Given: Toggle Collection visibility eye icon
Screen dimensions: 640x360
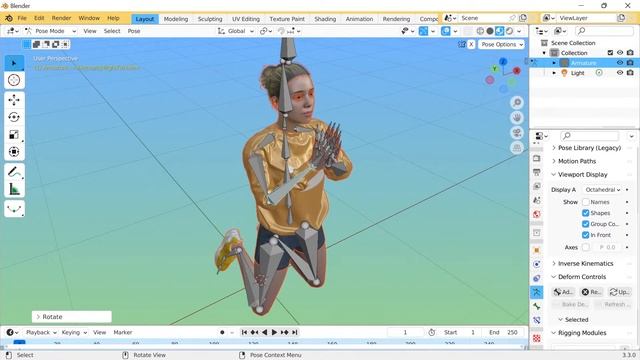Looking at the screenshot, I should point(620,53).
